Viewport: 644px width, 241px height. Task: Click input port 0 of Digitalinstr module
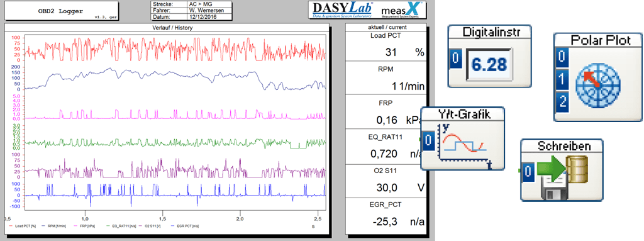pyautogui.click(x=455, y=59)
